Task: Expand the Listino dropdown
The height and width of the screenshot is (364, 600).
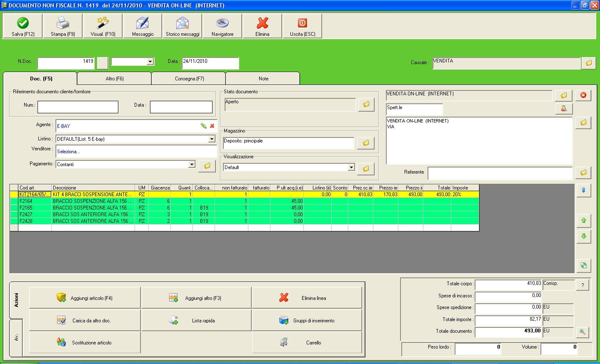Action: (x=212, y=139)
